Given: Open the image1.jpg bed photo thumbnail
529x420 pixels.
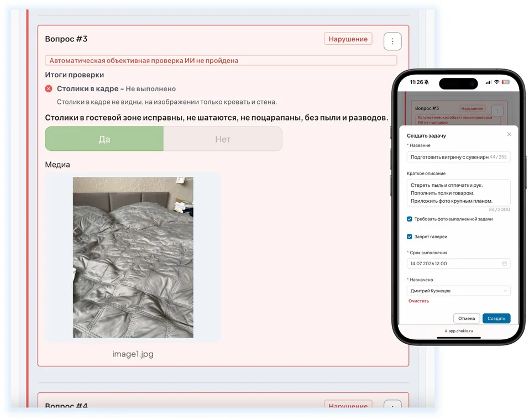Looking at the screenshot, I should (x=133, y=257).
